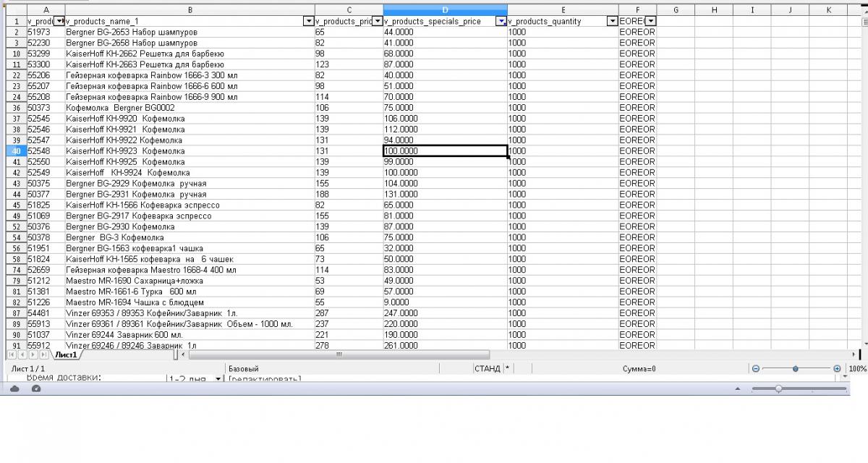
Task: Select column K by its header
Action: pos(828,10)
